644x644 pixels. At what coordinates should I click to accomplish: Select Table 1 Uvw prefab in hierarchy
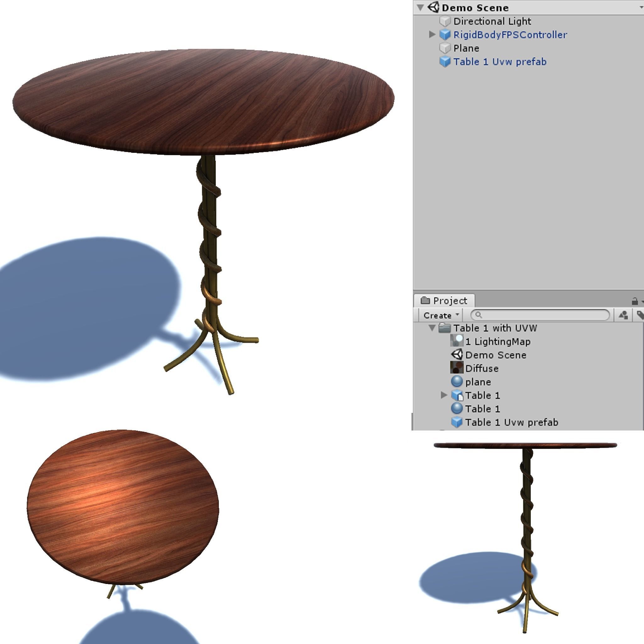pos(500,62)
